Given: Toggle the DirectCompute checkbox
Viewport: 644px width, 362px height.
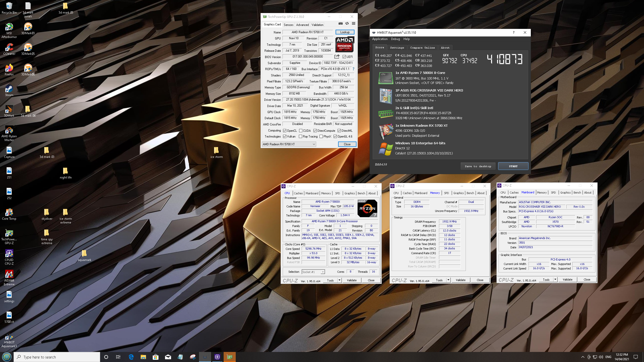Looking at the screenshot, I should click(315, 131).
